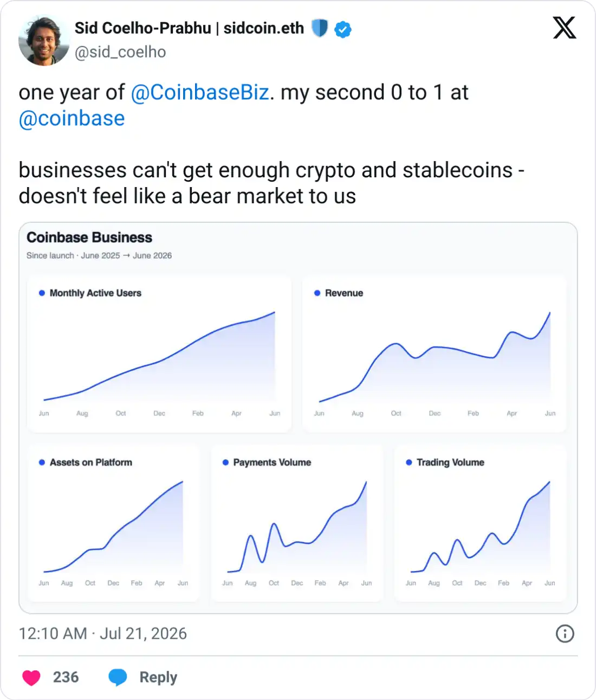Open the X logo link

[565, 28]
